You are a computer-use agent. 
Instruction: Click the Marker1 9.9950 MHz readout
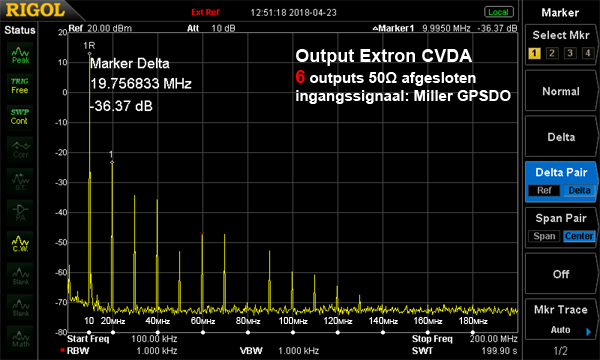point(445,28)
